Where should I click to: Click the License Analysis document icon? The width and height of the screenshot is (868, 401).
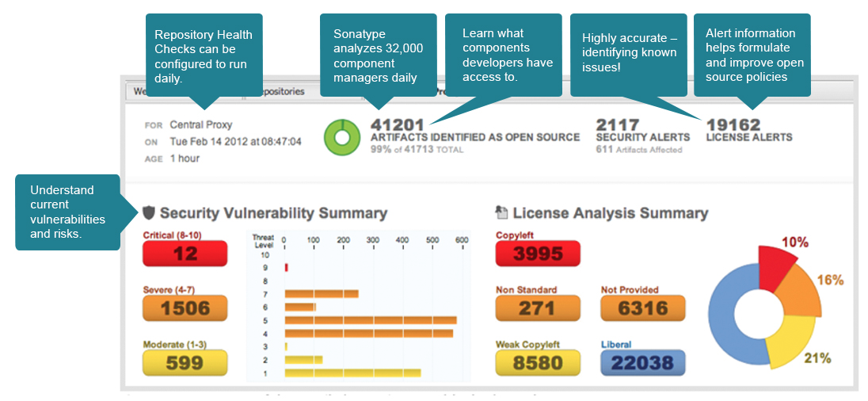pos(501,212)
